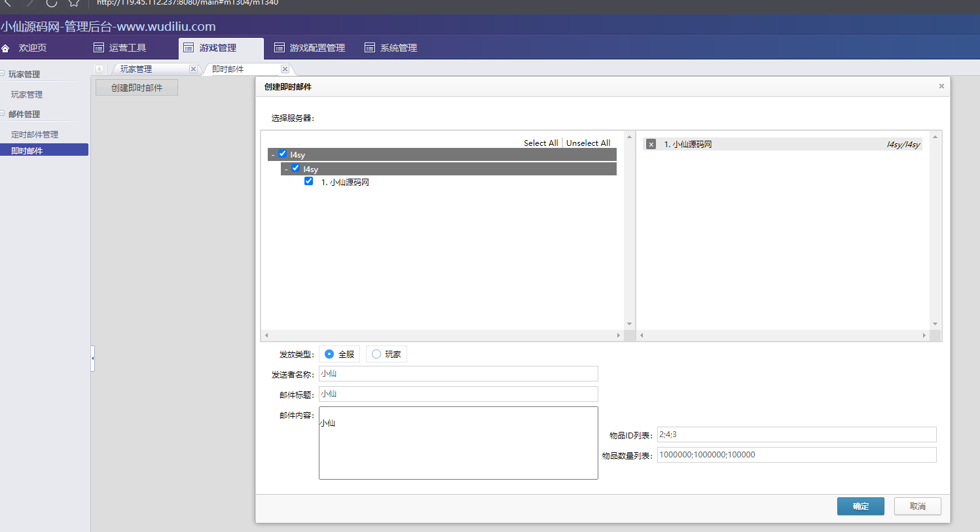This screenshot has height=532, width=980.
Task: Click server tree scroll down arrow
Action: click(x=630, y=324)
